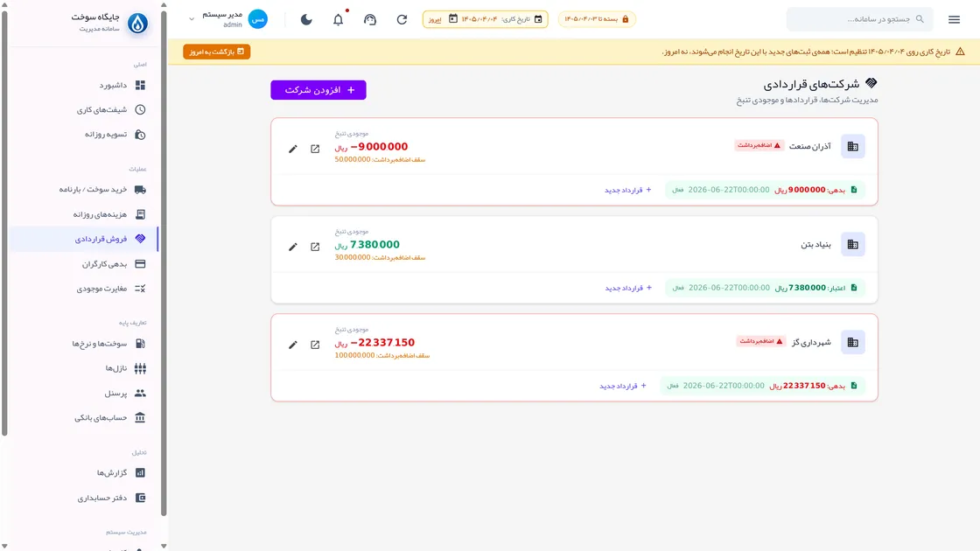Screen dimensions: 980x551
Task: Refresh the page with the reload icon
Action: click(402, 19)
